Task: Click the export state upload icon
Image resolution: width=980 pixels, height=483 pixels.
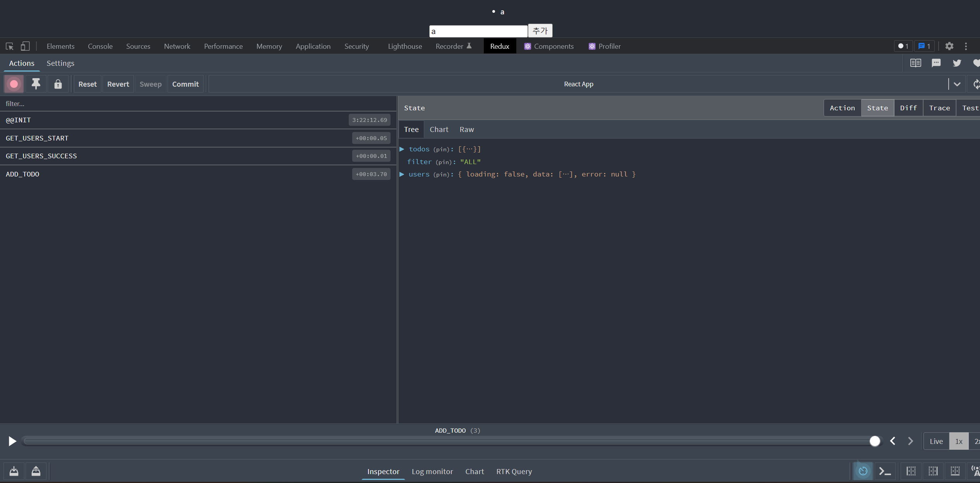Action: tap(36, 471)
